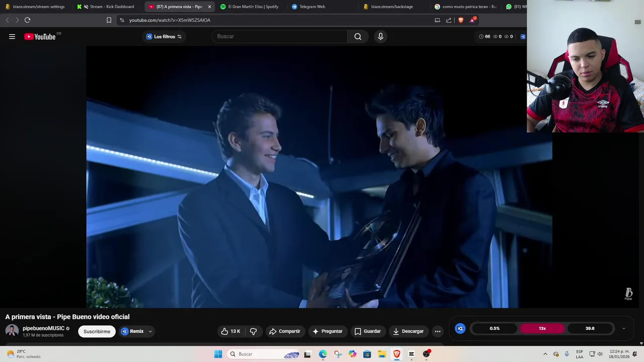The image size is (644, 362).
Task: Select the 0.5% IQ stat pill
Action: point(495,328)
